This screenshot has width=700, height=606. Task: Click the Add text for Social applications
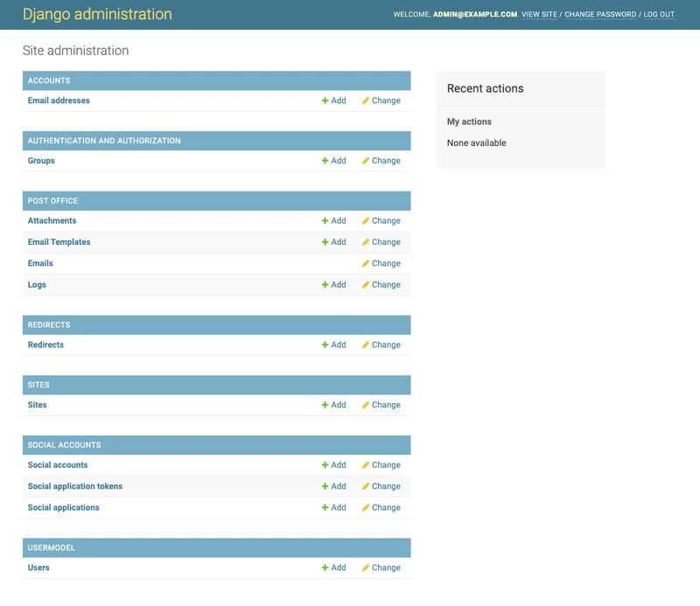339,508
